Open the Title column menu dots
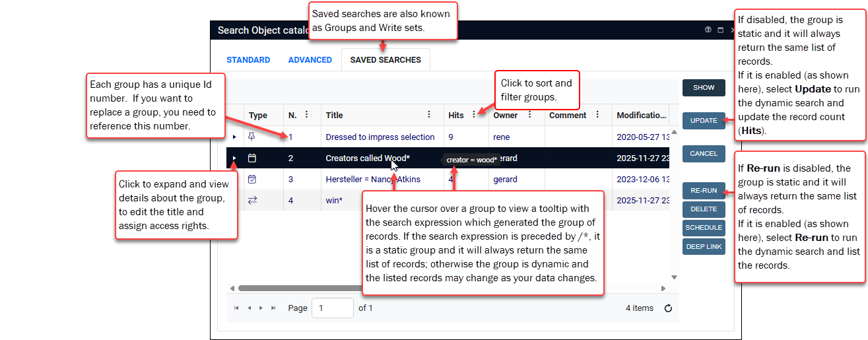The image size is (868, 340). [430, 114]
